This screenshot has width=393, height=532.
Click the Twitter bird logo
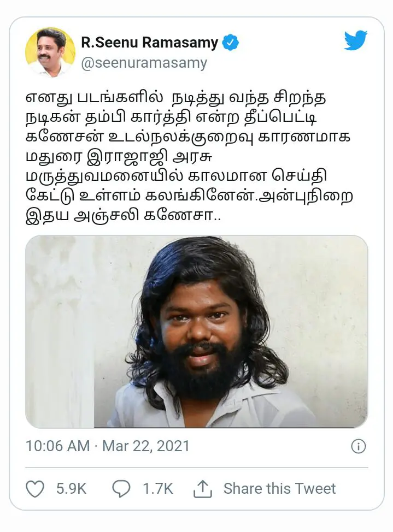coord(356,40)
